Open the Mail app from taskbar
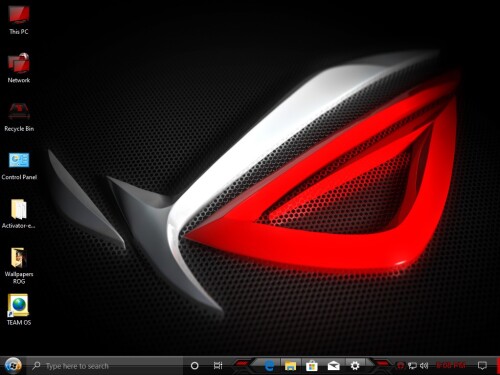The width and height of the screenshot is (500, 375). (x=333, y=366)
